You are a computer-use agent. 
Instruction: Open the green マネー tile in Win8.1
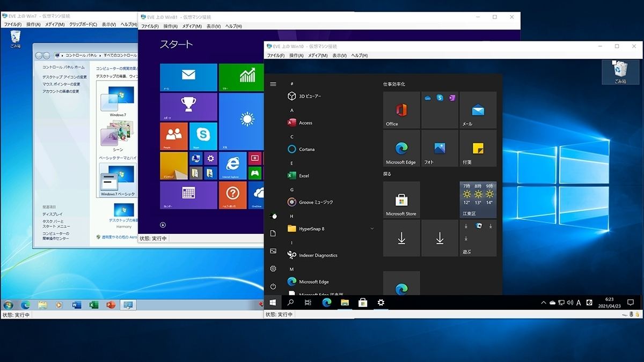(241, 77)
